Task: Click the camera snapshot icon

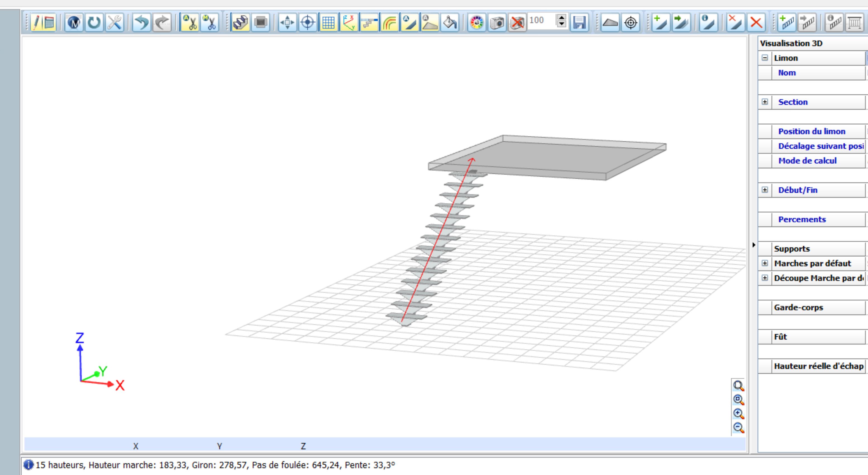Action: [x=497, y=23]
